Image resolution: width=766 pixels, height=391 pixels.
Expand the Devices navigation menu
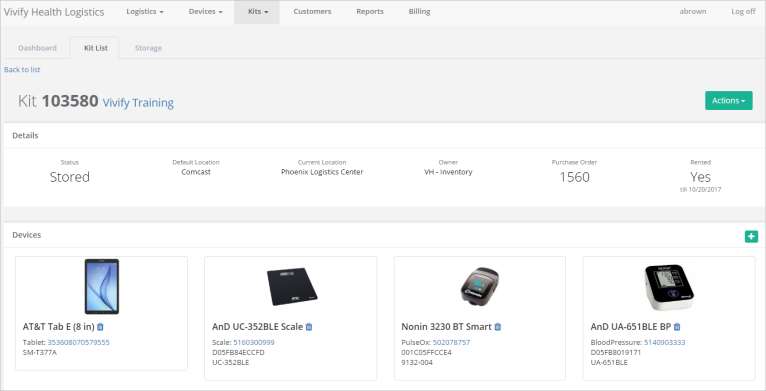pyautogui.click(x=206, y=12)
